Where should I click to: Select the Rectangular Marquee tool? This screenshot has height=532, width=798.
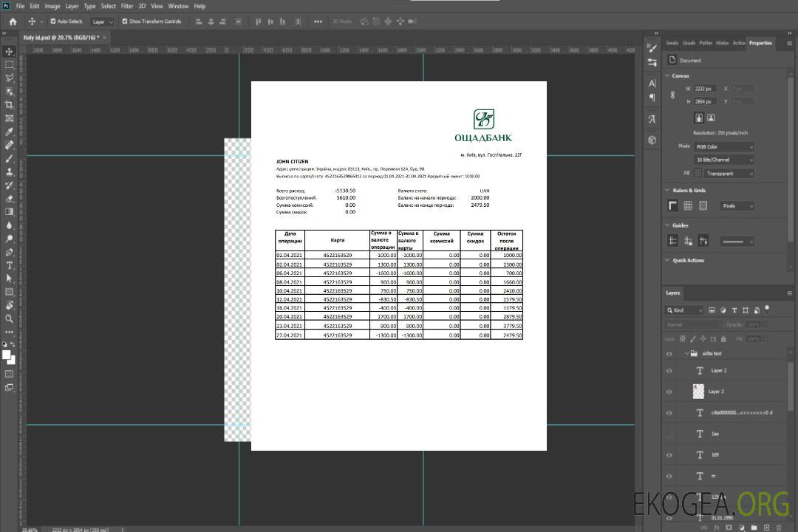(9, 65)
